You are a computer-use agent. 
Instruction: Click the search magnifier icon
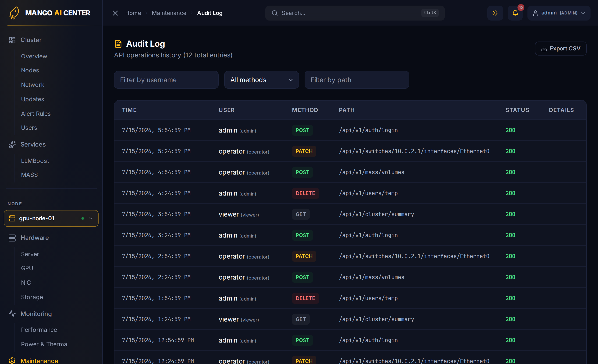tap(274, 13)
